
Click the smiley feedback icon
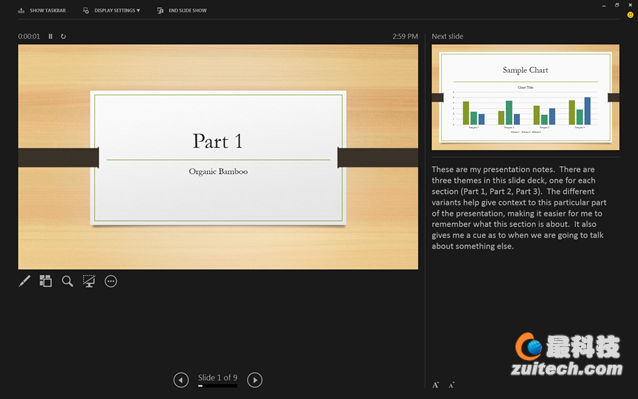(630, 15)
